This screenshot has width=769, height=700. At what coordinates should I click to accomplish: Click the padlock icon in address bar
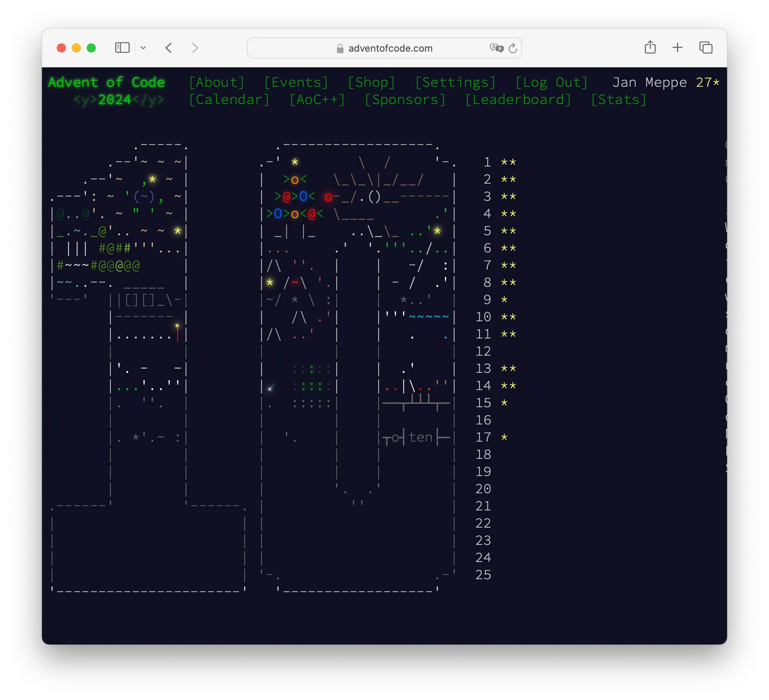(340, 48)
